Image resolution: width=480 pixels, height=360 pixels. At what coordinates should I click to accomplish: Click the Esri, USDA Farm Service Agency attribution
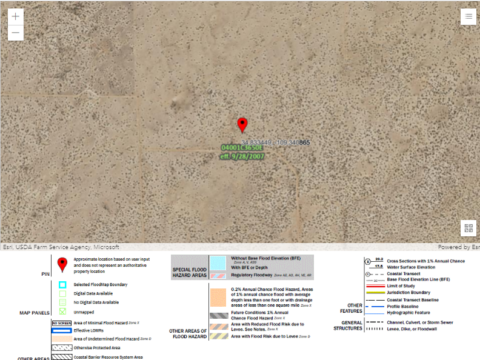[x=61, y=247]
